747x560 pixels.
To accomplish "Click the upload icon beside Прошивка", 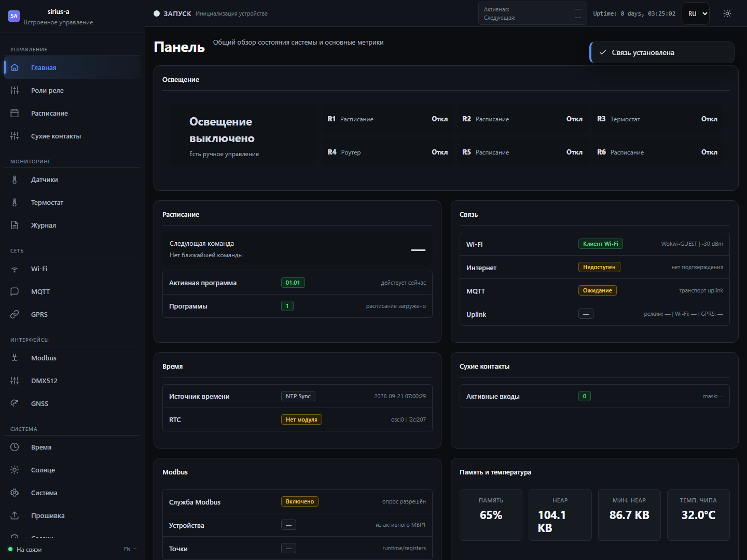I will pos(15,515).
